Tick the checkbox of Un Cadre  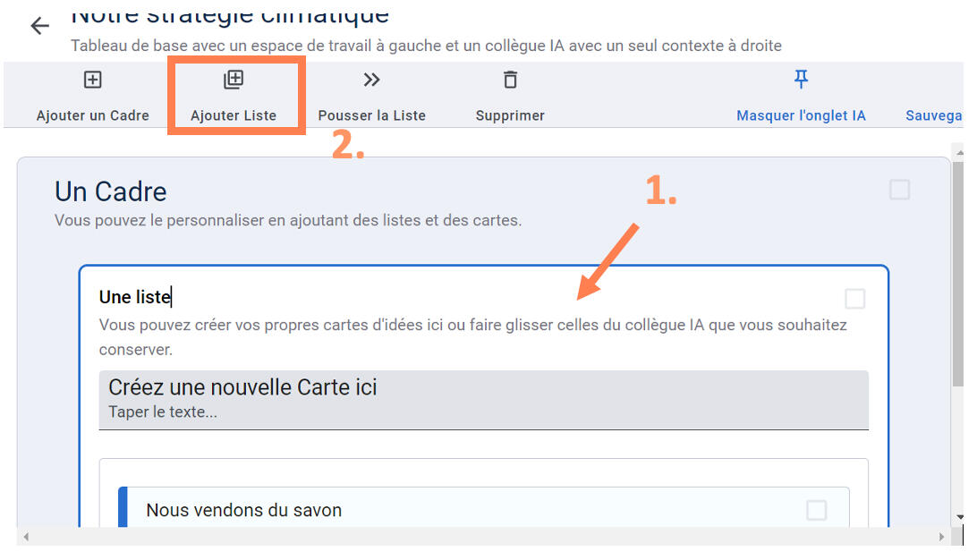tap(899, 190)
